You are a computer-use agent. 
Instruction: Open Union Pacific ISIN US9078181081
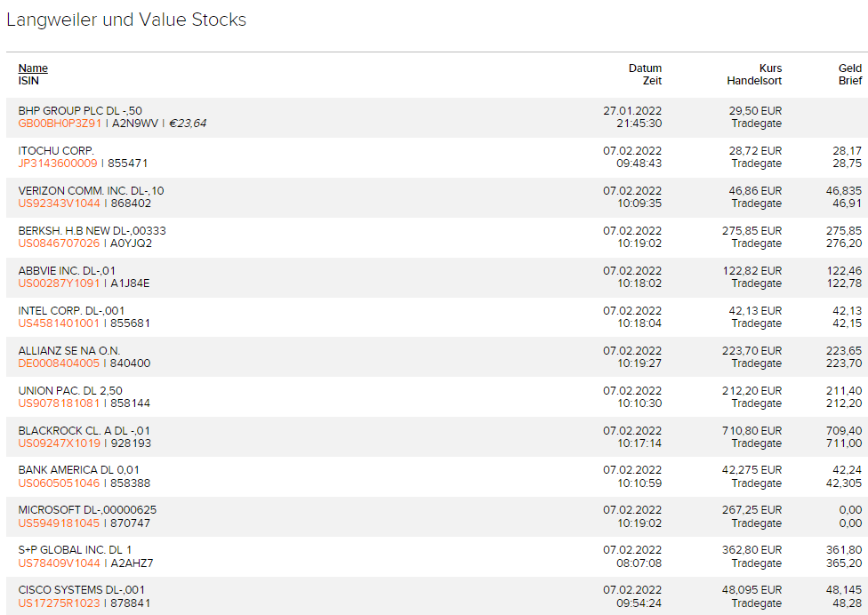[59, 403]
